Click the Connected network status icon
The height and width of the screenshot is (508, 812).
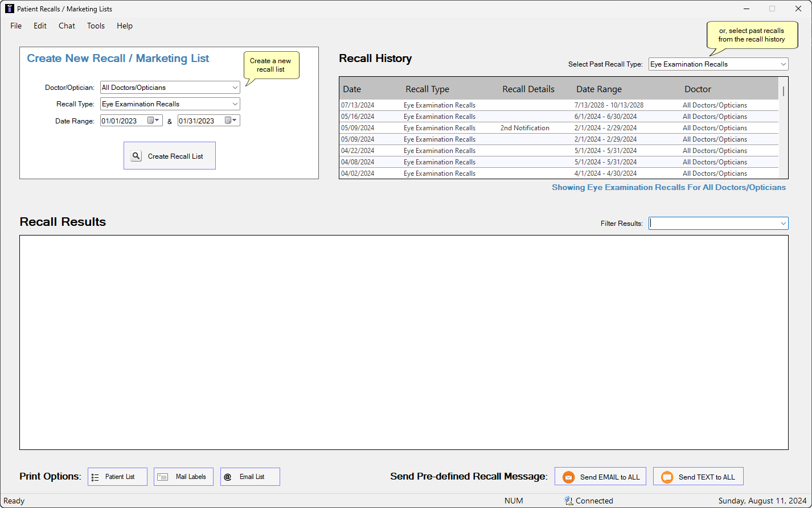click(568, 501)
